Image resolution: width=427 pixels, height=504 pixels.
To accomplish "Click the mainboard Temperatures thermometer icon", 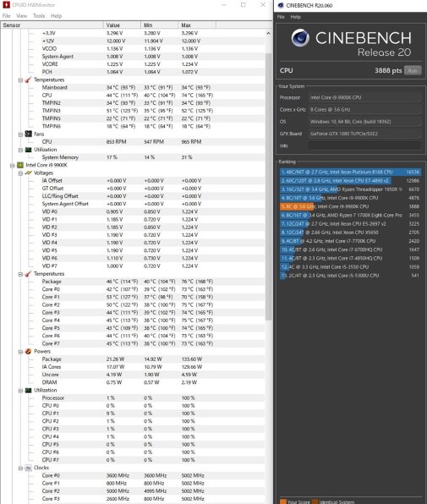I will [x=28, y=79].
